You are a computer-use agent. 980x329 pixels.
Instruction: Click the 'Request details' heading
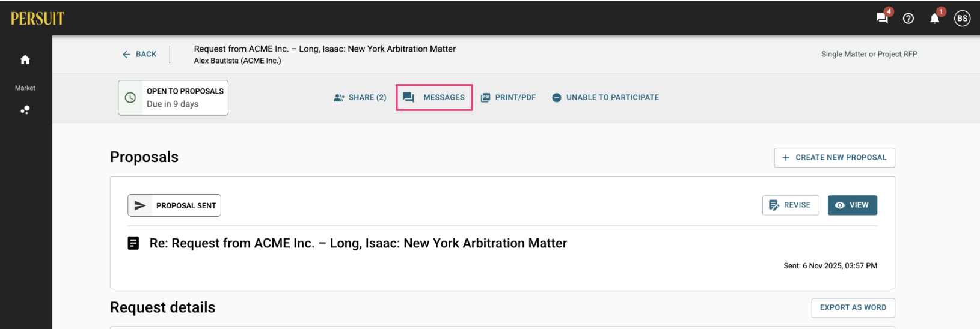click(163, 307)
